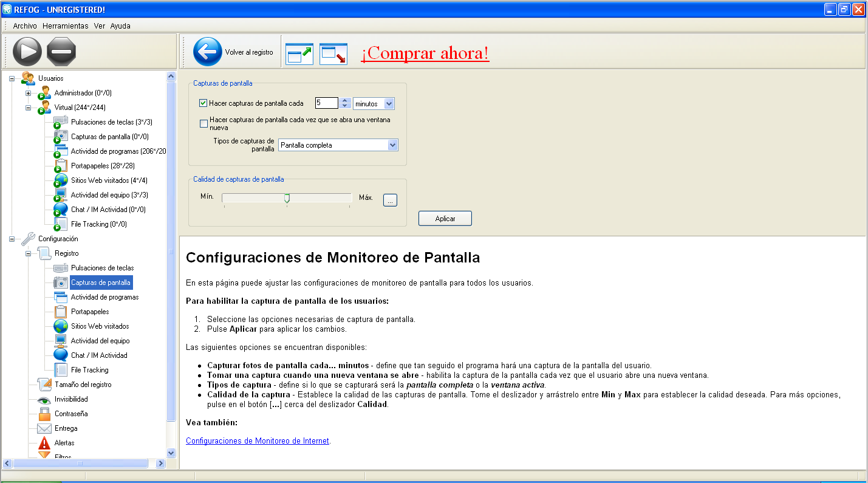
Task: Collapse the Registro tree node
Action: 28,253
